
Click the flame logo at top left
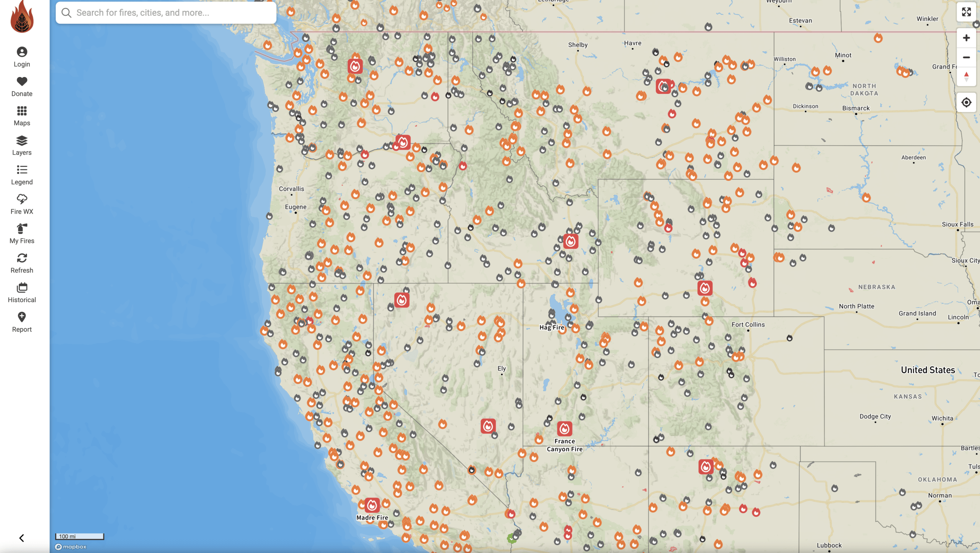click(x=22, y=17)
